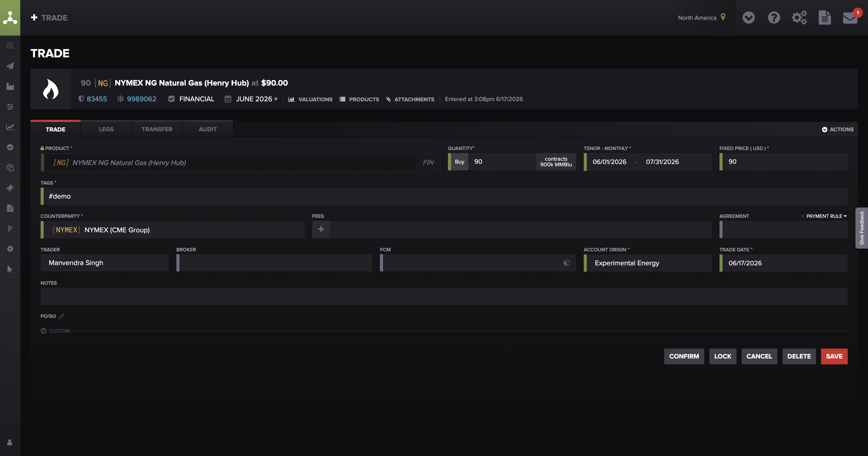The width and height of the screenshot is (868, 456).
Task: Click the Quantity 90 input field
Action: (x=502, y=162)
